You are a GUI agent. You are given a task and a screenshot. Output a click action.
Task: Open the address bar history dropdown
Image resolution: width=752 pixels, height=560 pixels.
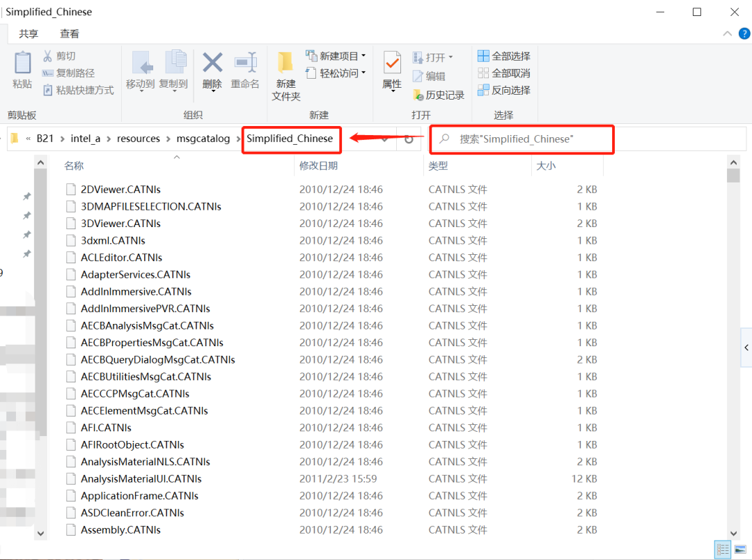tap(385, 139)
